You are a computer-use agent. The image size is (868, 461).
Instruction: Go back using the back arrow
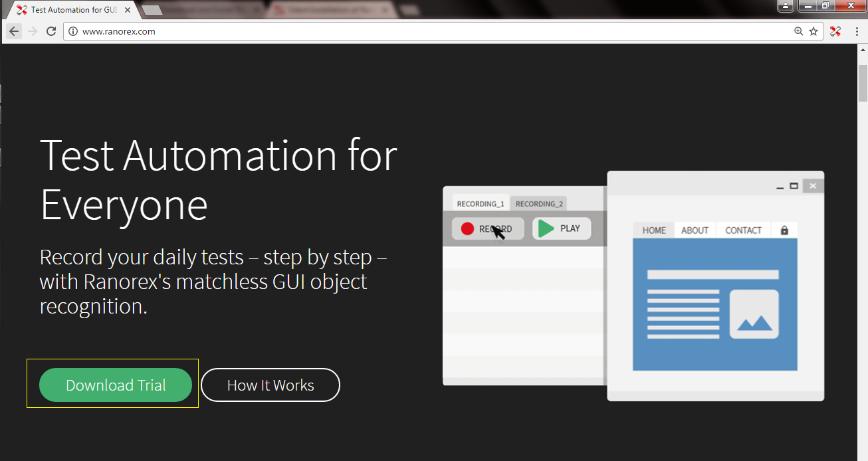point(13,31)
